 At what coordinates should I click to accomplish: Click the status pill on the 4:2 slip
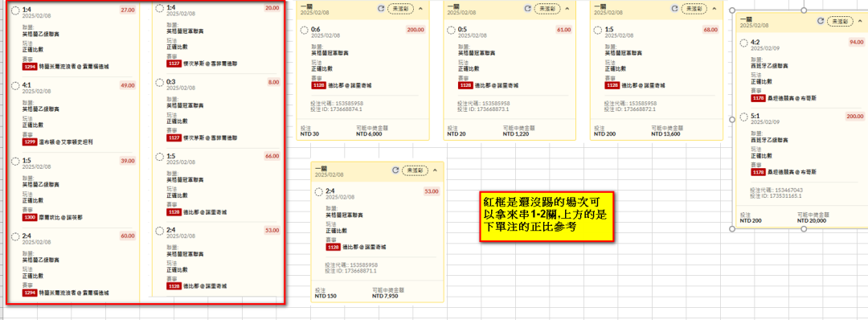tap(841, 21)
